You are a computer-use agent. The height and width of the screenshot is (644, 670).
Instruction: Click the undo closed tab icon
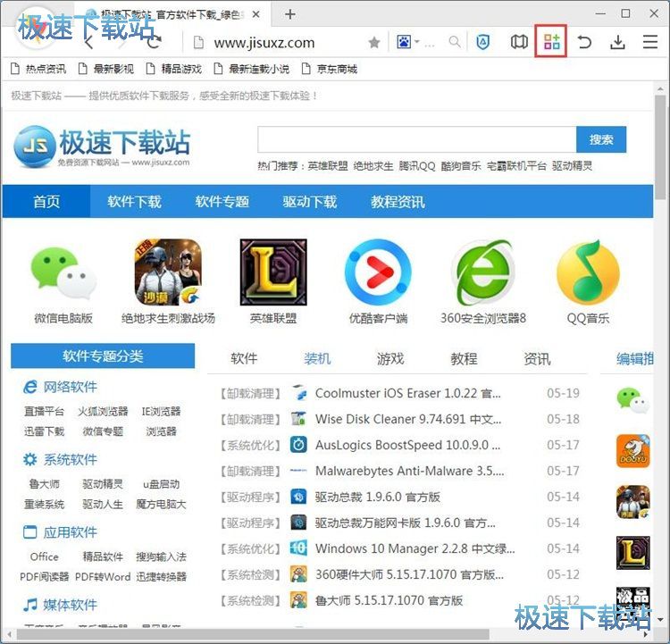(584, 42)
